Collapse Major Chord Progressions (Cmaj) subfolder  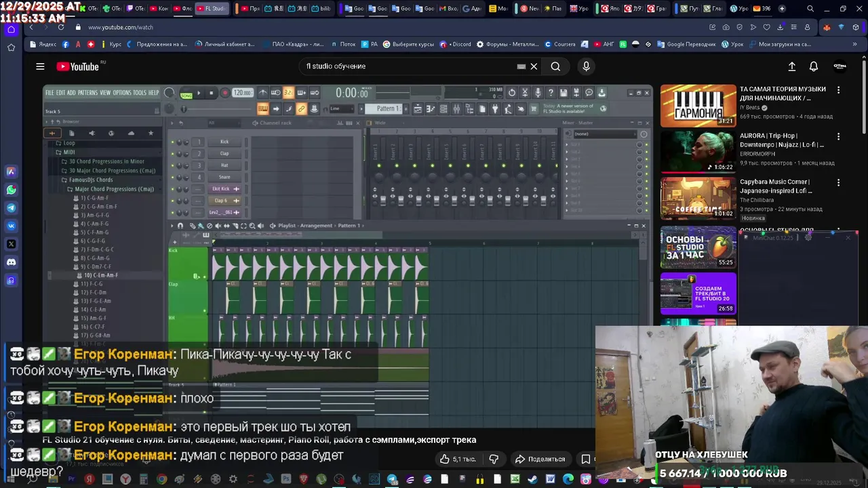pyautogui.click(x=111, y=189)
